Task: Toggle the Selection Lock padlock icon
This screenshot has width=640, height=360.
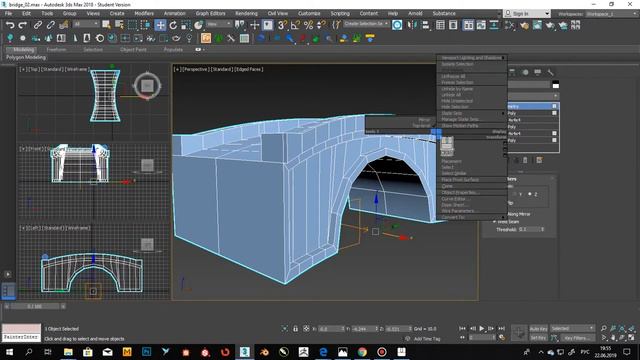Action: [296, 329]
